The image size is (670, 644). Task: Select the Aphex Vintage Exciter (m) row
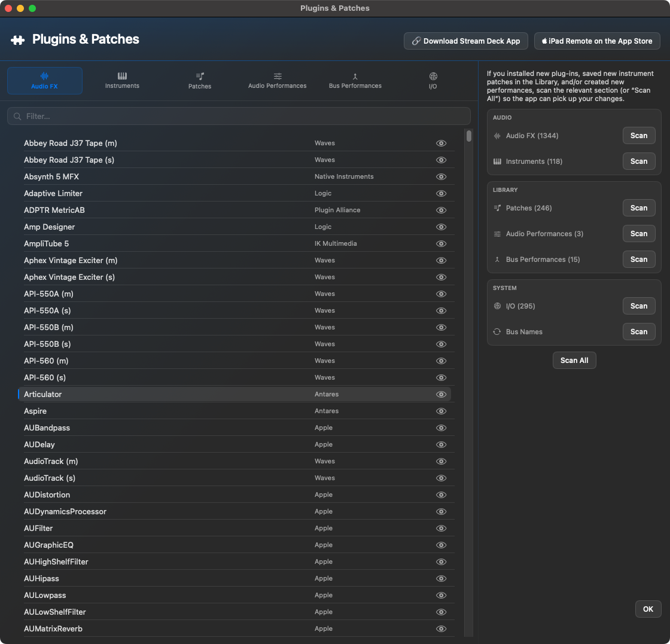click(234, 261)
